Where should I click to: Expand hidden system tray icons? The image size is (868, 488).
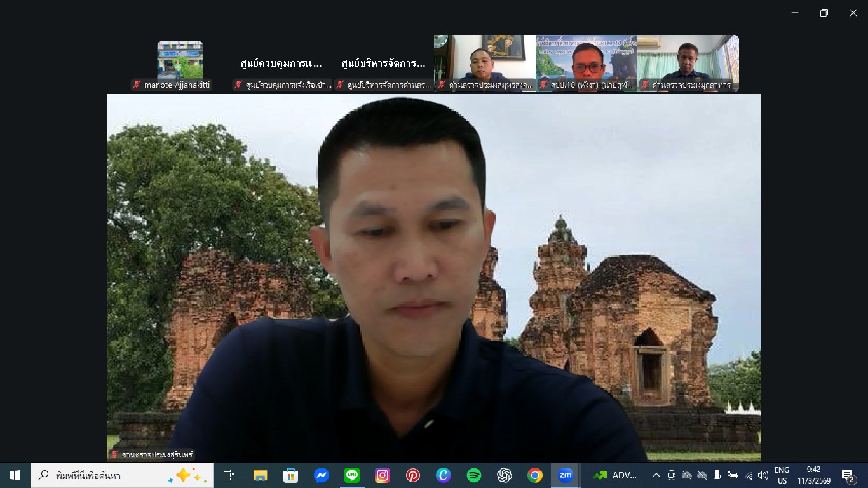[x=656, y=475]
